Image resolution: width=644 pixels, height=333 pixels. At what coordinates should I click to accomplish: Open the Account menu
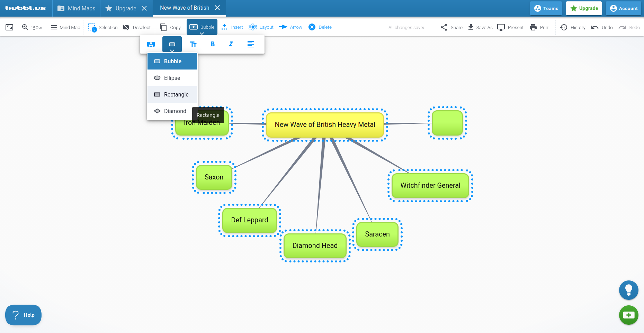(624, 8)
